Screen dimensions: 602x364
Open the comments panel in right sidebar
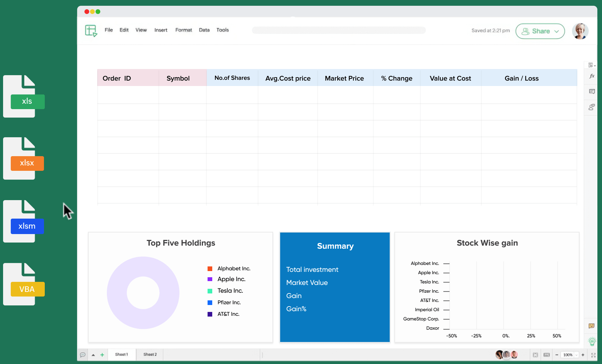tap(592, 91)
